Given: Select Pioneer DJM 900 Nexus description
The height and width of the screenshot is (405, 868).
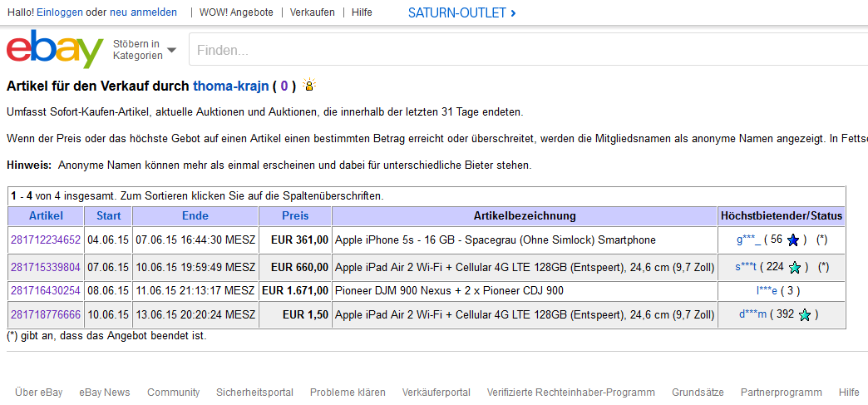Looking at the screenshot, I should click(449, 290).
